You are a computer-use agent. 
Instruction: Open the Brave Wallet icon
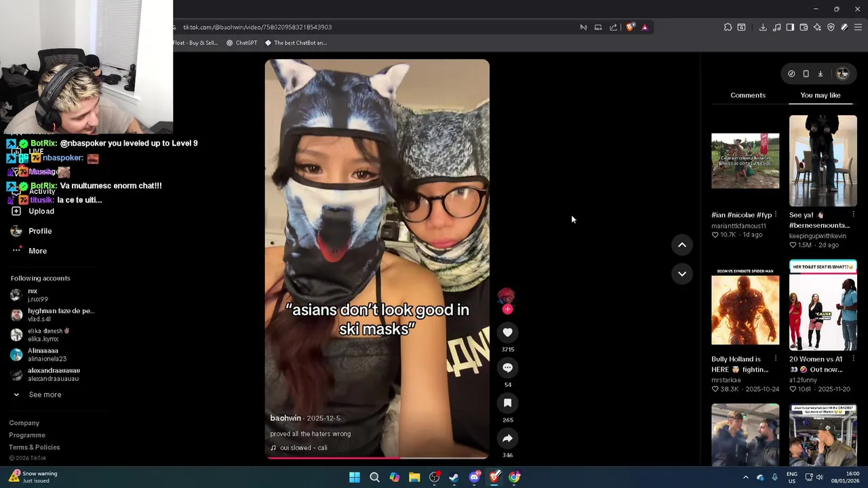pyautogui.click(x=804, y=27)
